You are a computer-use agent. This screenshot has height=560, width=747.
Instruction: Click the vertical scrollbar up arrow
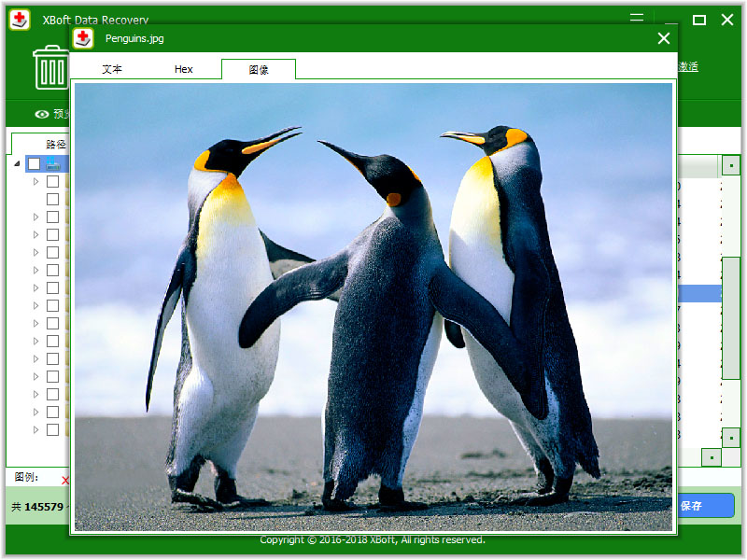(x=731, y=166)
